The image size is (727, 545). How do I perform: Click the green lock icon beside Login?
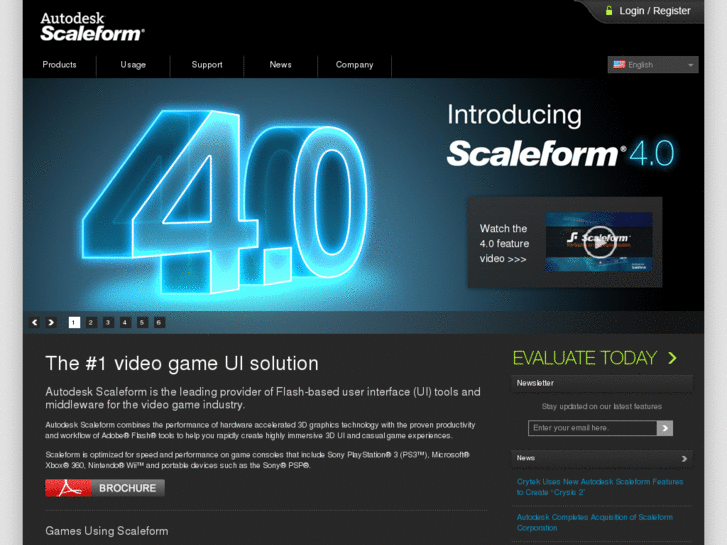pos(609,10)
